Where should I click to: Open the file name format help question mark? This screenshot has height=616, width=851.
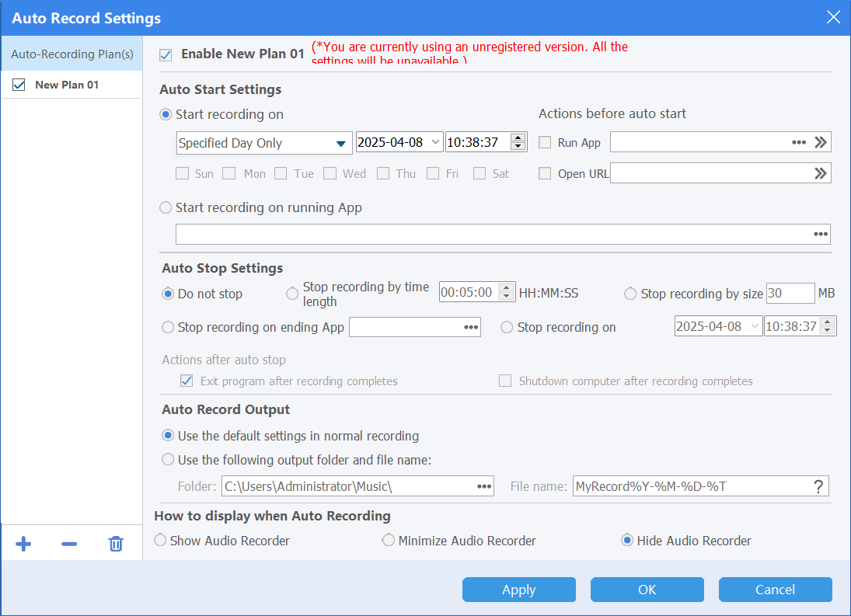pyautogui.click(x=818, y=486)
